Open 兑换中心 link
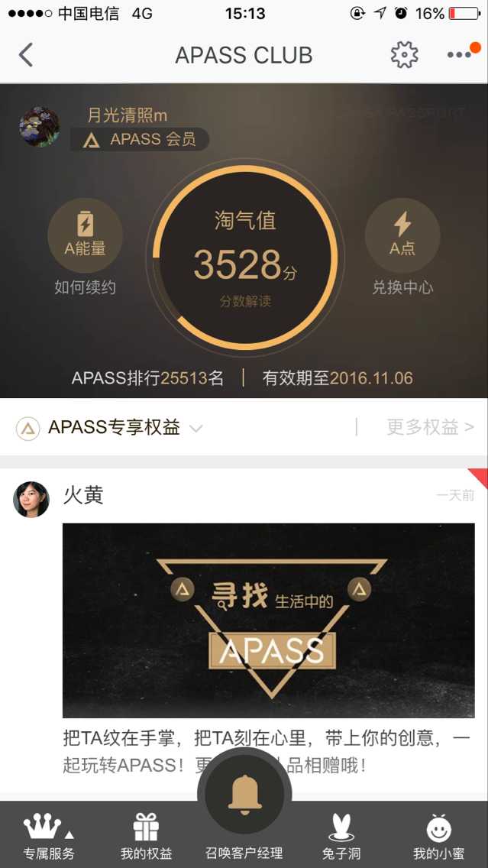The image size is (488, 868). (402, 288)
